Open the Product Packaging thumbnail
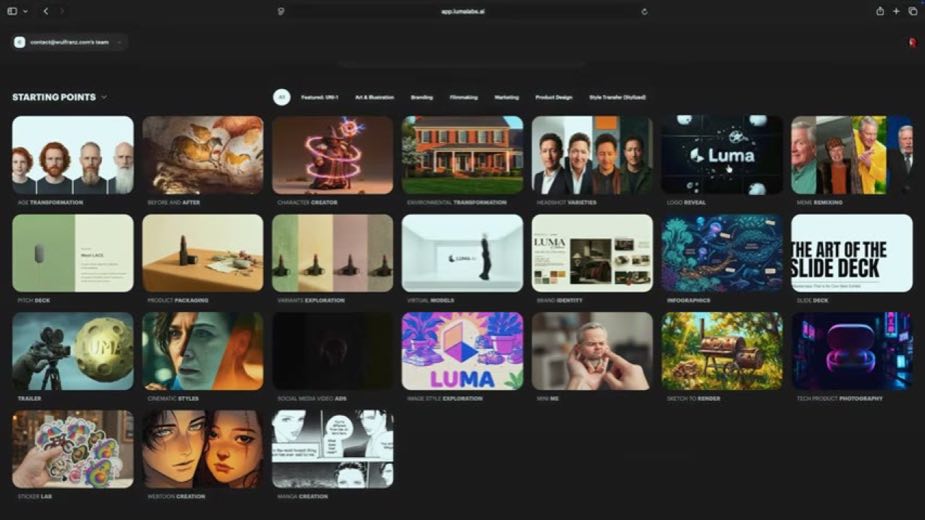 [203, 253]
